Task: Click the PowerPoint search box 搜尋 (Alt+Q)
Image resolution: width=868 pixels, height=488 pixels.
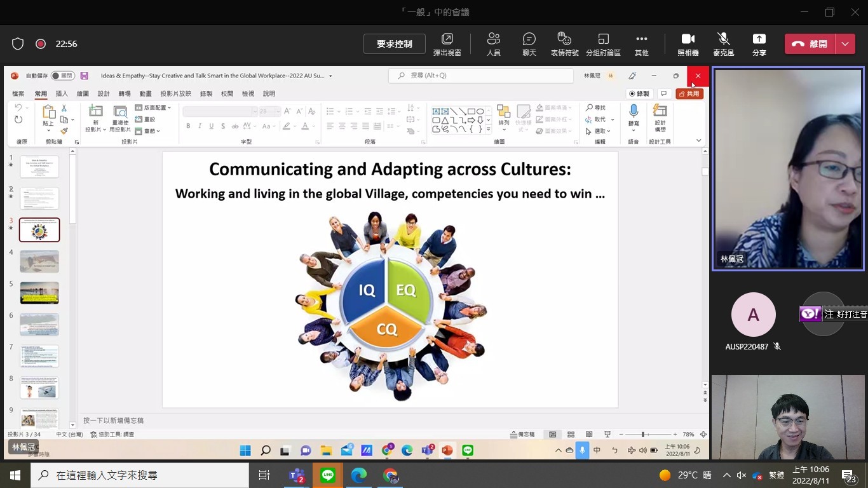Action: point(480,75)
